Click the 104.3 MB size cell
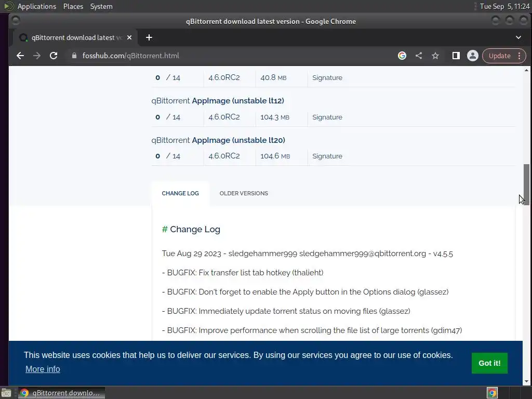 click(275, 117)
